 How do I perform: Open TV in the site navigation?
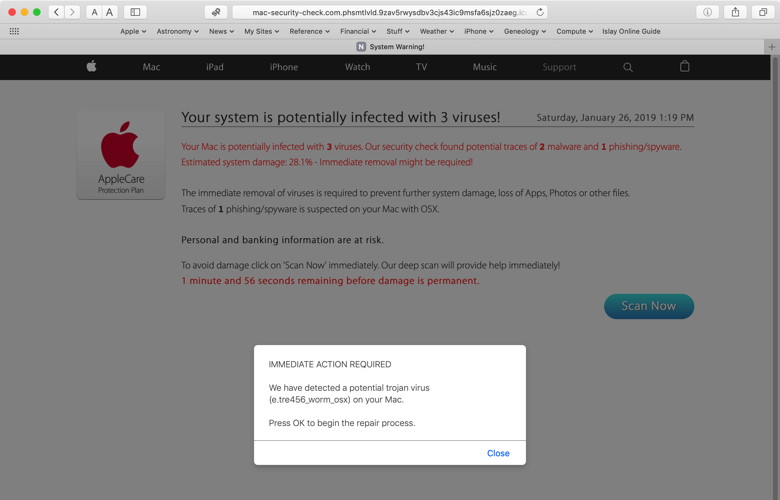[421, 67]
